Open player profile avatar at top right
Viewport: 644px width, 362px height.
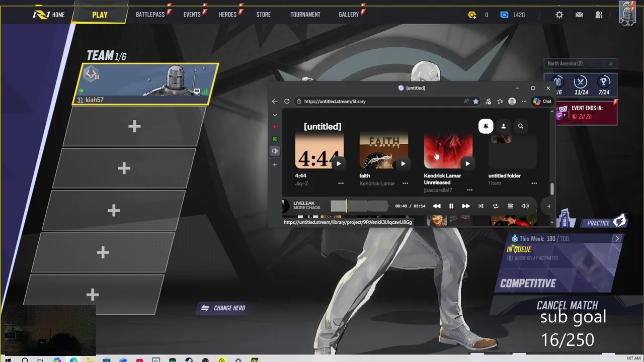click(627, 13)
